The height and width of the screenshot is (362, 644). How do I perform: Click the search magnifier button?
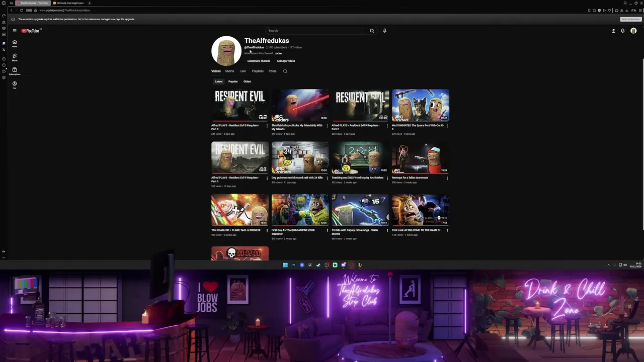[372, 31]
